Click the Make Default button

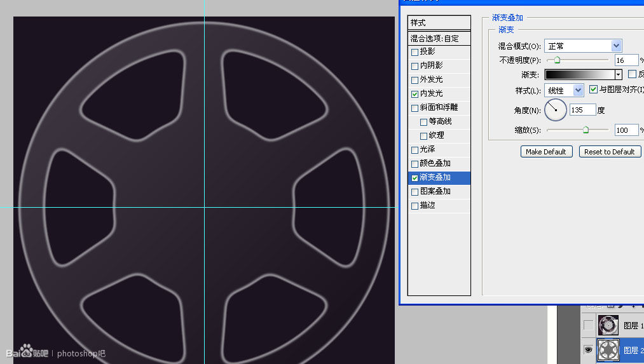pos(546,151)
